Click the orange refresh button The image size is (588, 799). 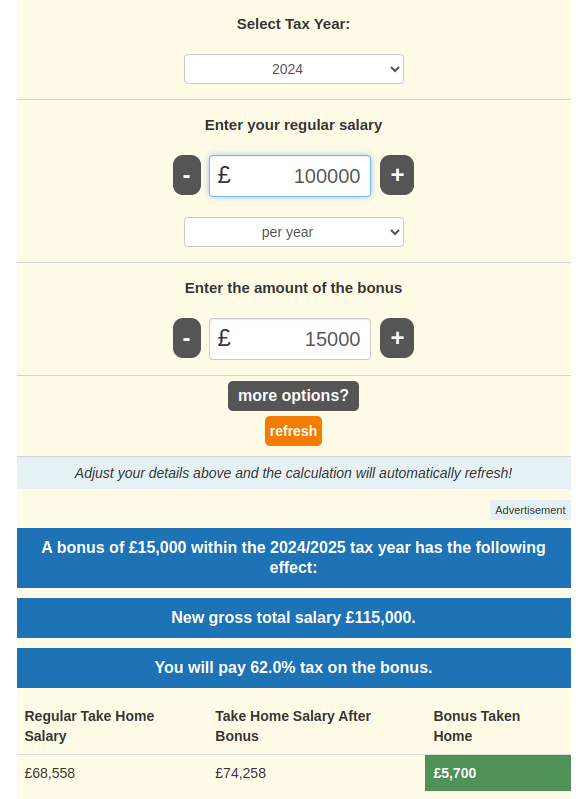pyautogui.click(x=293, y=431)
